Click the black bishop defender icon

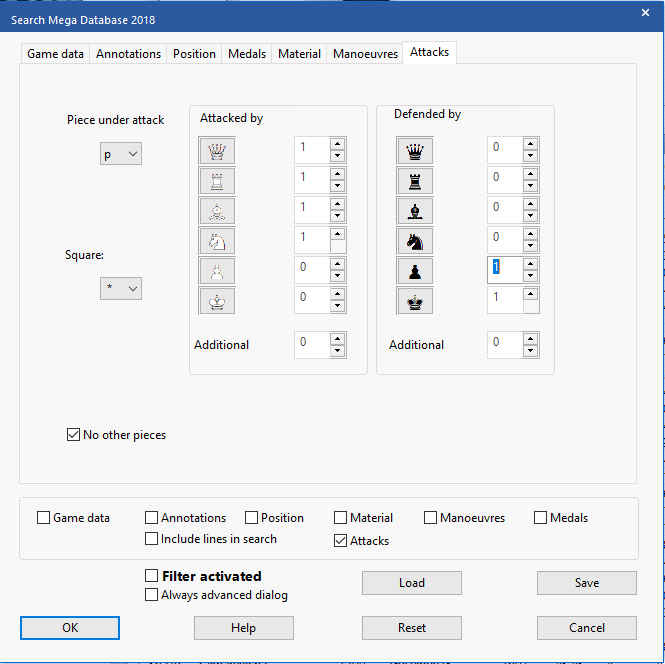tap(415, 211)
